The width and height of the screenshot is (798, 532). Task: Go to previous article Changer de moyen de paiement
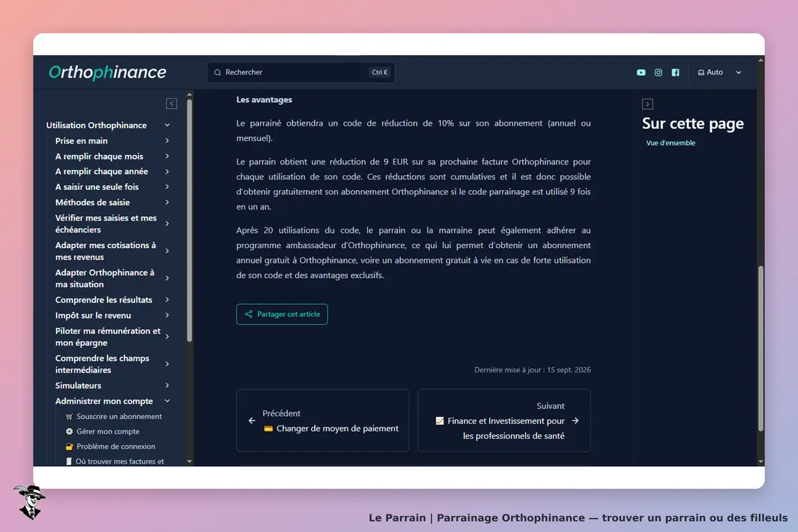(323, 420)
